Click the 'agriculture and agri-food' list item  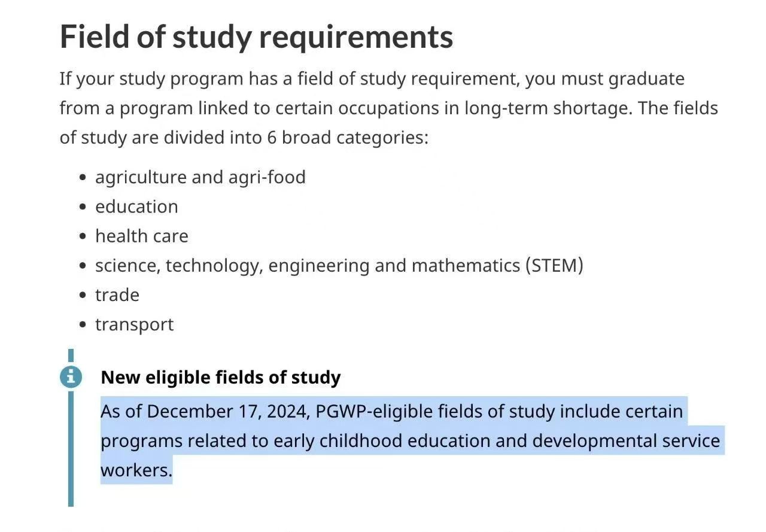pyautogui.click(x=200, y=177)
